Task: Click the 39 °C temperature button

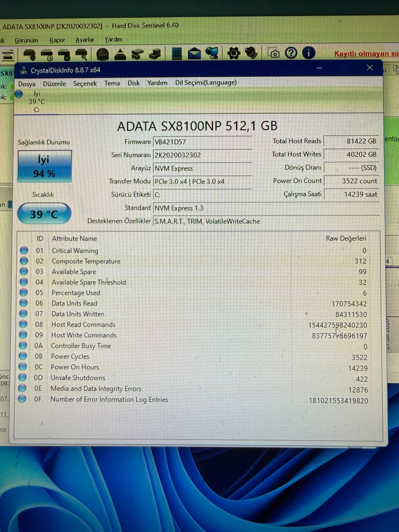Action: point(44,214)
